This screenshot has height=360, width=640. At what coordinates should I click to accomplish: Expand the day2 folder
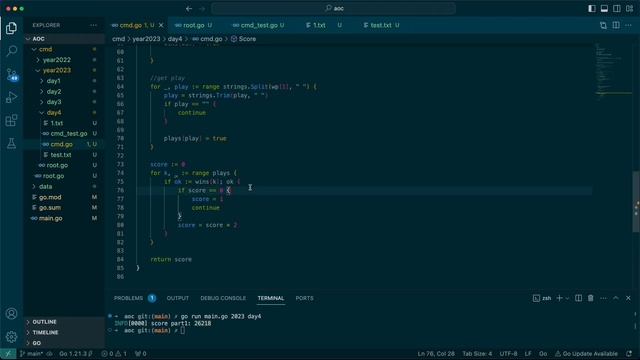[64, 91]
